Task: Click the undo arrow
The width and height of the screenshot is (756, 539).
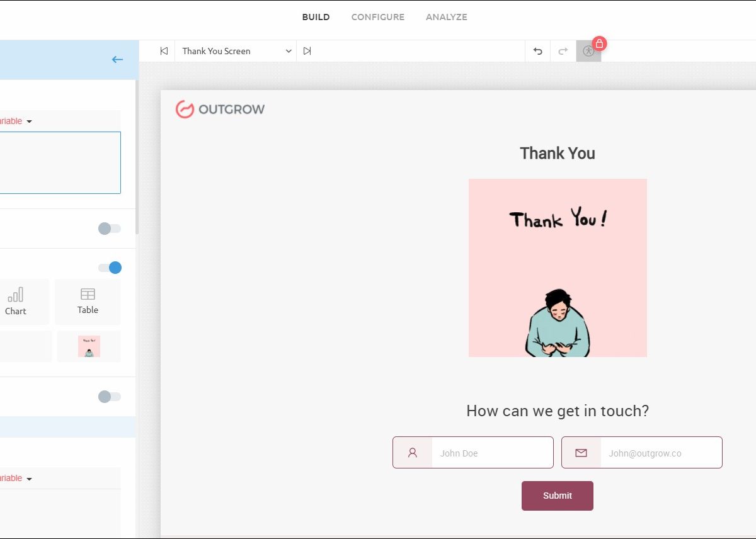Action: pyautogui.click(x=537, y=51)
